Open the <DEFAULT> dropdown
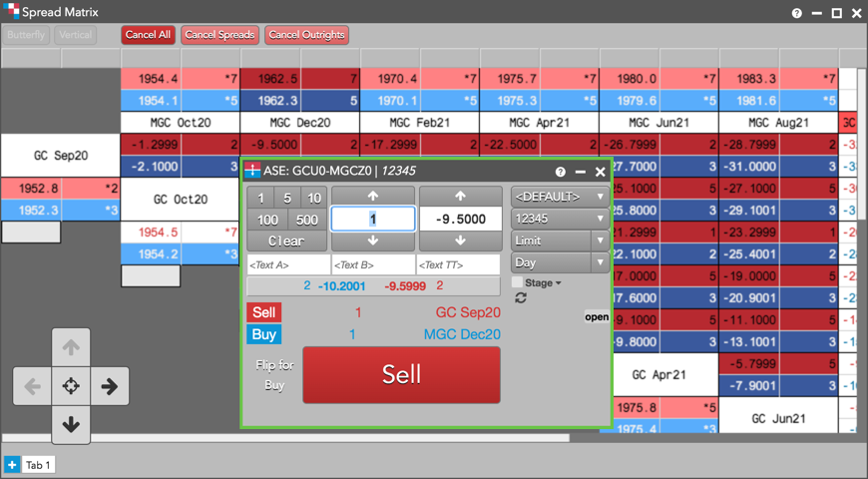This screenshot has width=868, height=479. (x=560, y=197)
